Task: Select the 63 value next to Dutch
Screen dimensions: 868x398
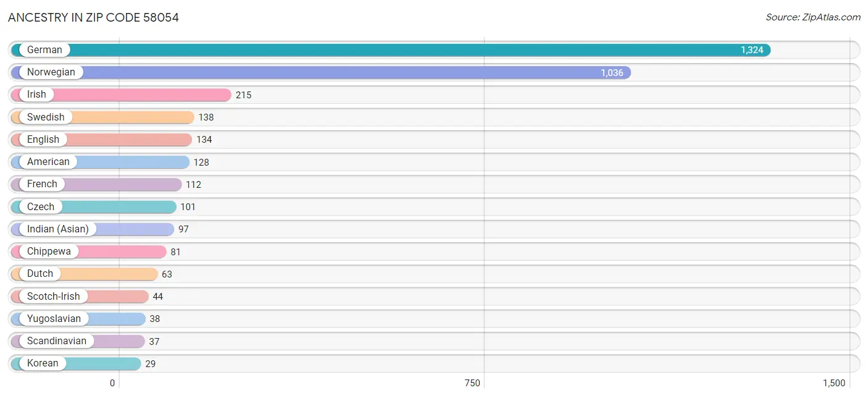Action: tap(167, 274)
